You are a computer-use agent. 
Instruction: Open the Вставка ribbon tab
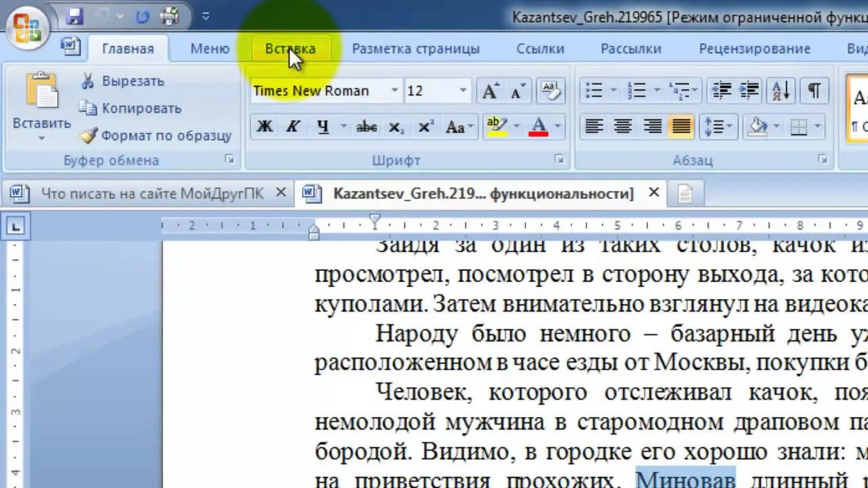[290, 49]
